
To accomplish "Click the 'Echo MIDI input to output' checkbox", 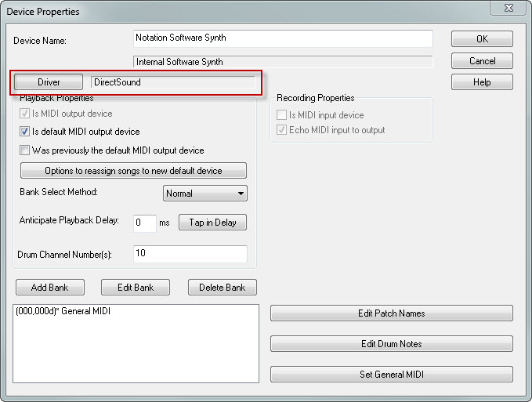I will (282, 130).
